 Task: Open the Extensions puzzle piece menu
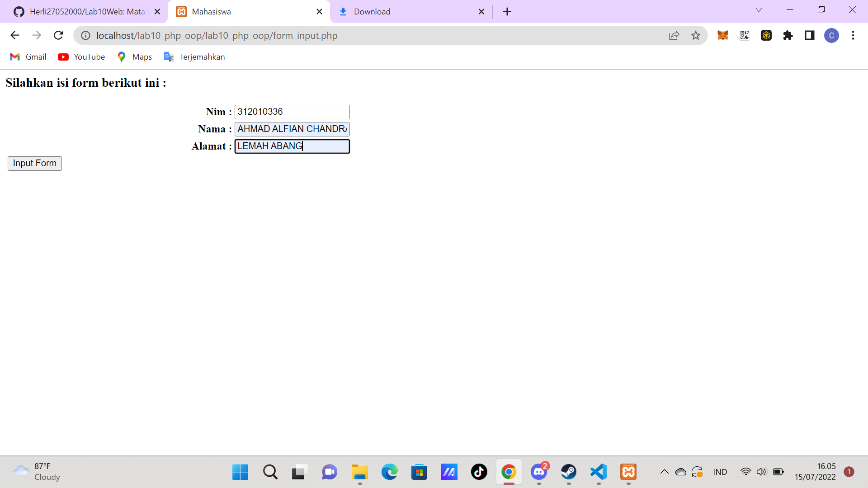[x=788, y=35]
